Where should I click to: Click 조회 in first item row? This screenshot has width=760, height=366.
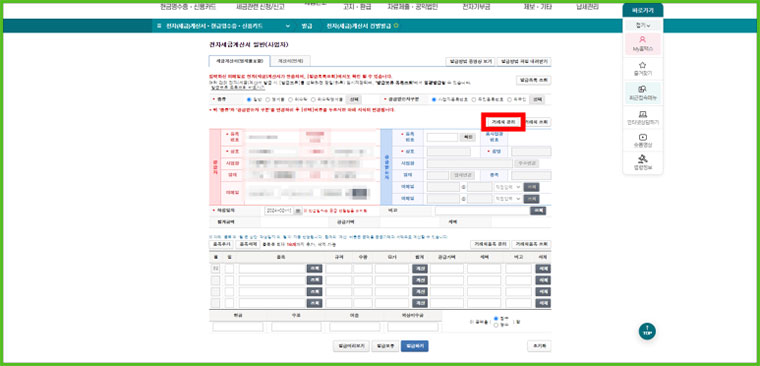pyautogui.click(x=314, y=268)
